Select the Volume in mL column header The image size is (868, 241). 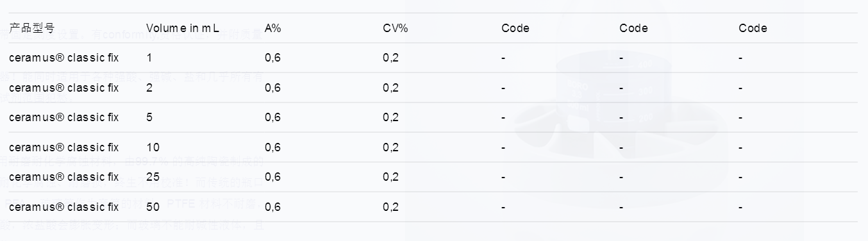183,28
